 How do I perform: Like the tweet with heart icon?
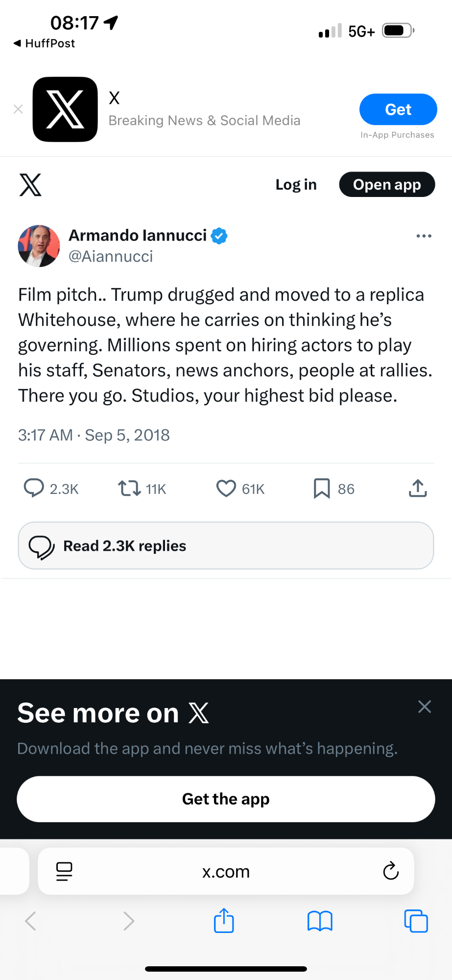click(x=226, y=488)
